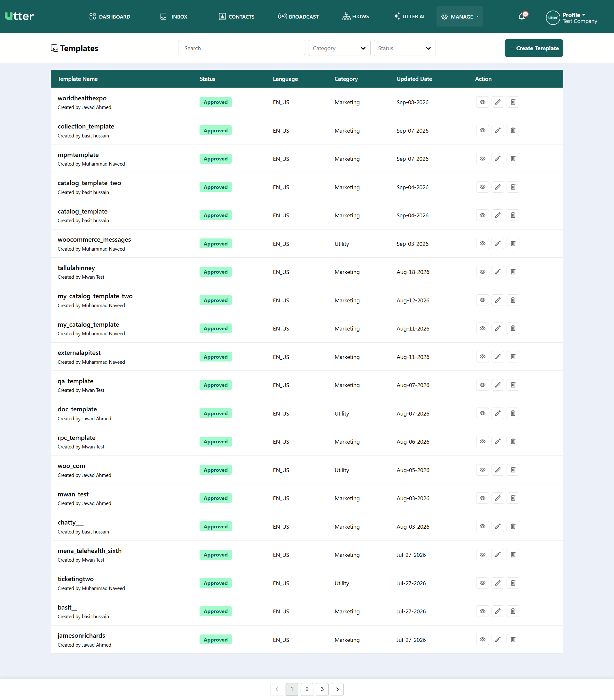Open the Contacts nav item
Viewport: 614px width, 700px height.
tap(236, 16)
